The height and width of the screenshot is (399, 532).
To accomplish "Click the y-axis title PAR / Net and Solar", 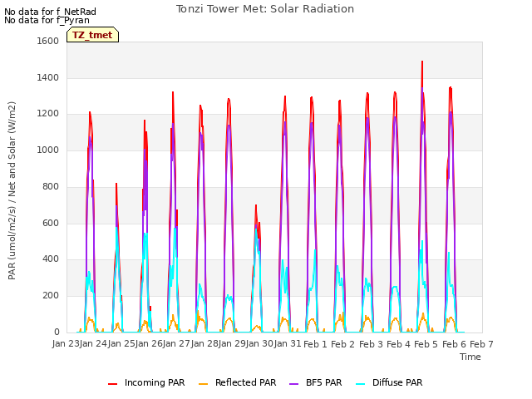I will pyautogui.click(x=12, y=190).
